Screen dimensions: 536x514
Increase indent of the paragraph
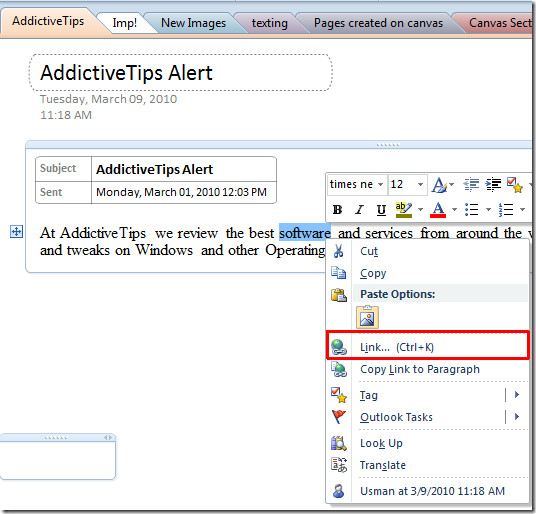(493, 184)
